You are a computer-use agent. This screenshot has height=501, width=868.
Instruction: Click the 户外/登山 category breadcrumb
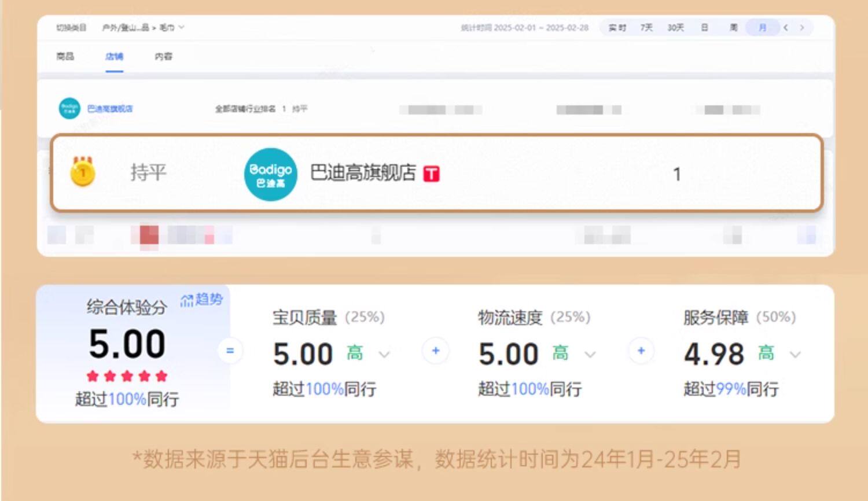(126, 27)
